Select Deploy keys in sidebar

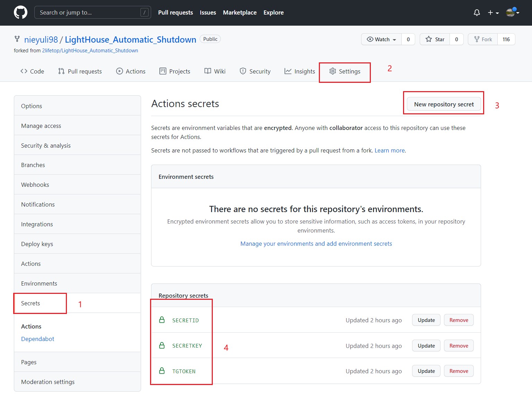coord(77,244)
